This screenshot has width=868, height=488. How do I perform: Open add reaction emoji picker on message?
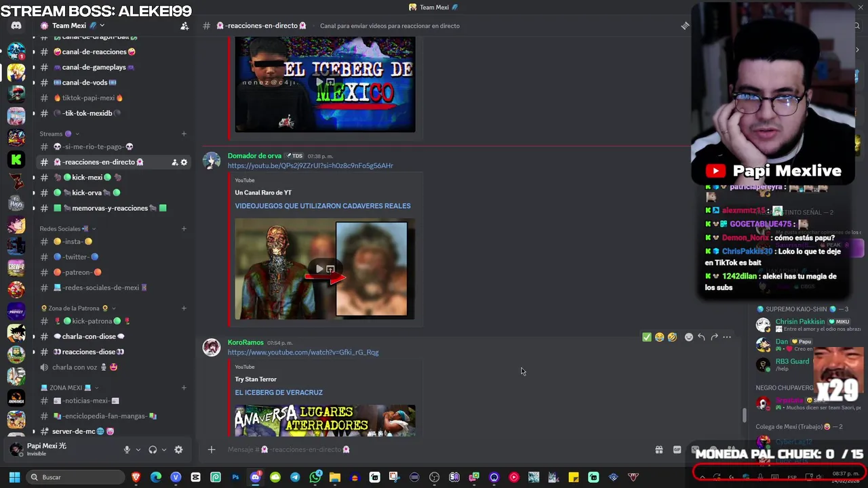click(x=689, y=337)
